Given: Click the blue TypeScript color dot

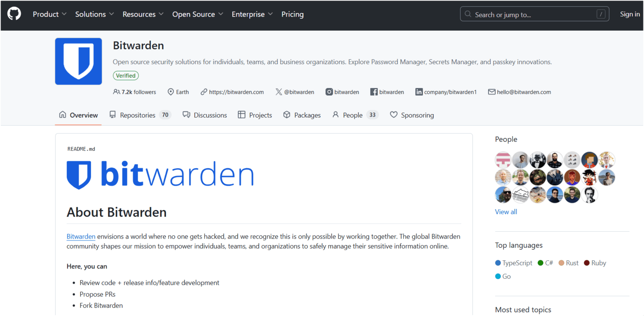Looking at the screenshot, I should pos(498,263).
